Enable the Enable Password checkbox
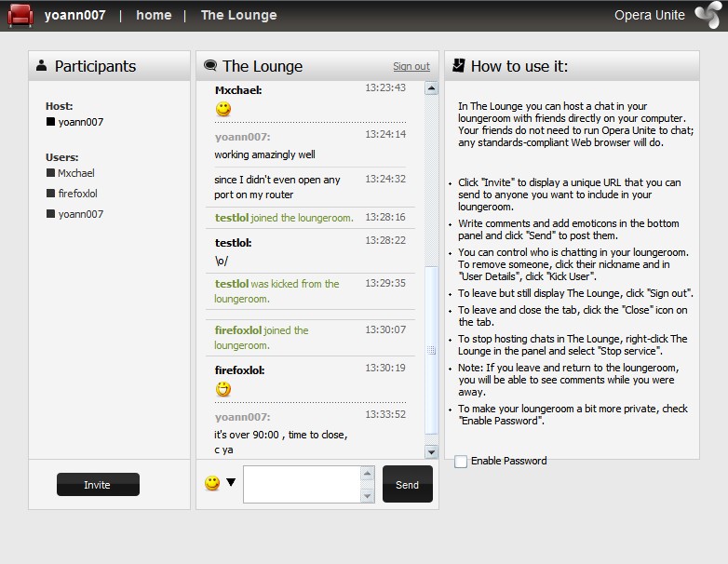This screenshot has width=728, height=564. pyautogui.click(x=461, y=462)
